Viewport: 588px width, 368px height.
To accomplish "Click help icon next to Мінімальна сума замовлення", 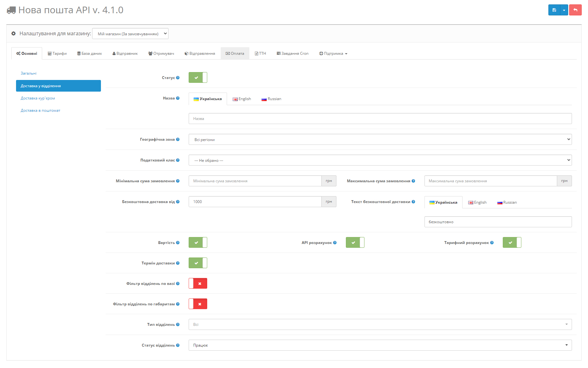I will [178, 181].
